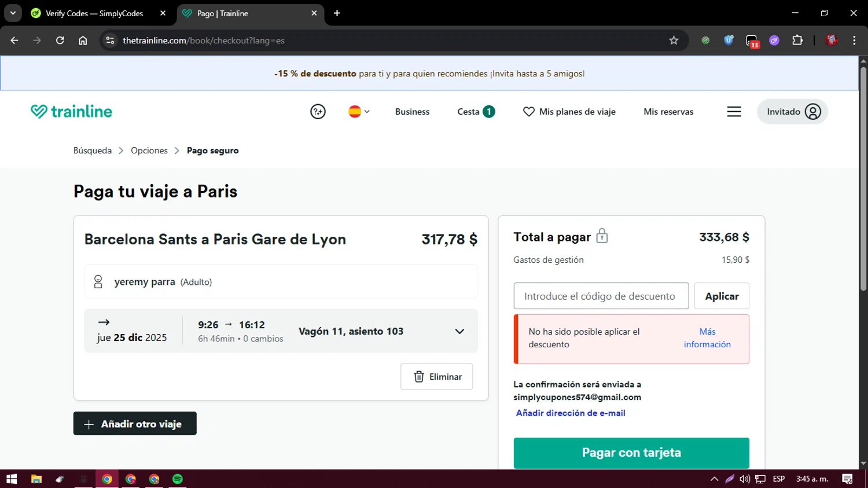Bookmark this page with star icon
Image resolution: width=868 pixels, height=488 pixels.
coord(674,41)
